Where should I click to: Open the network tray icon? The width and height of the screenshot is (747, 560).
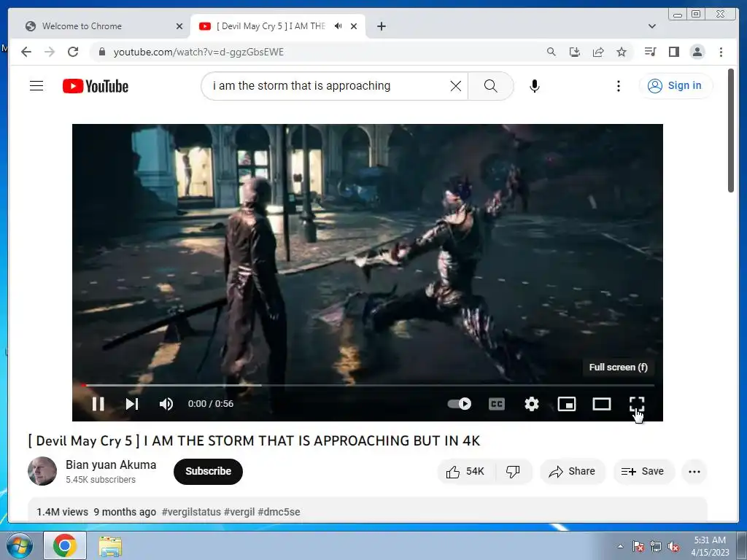click(656, 547)
